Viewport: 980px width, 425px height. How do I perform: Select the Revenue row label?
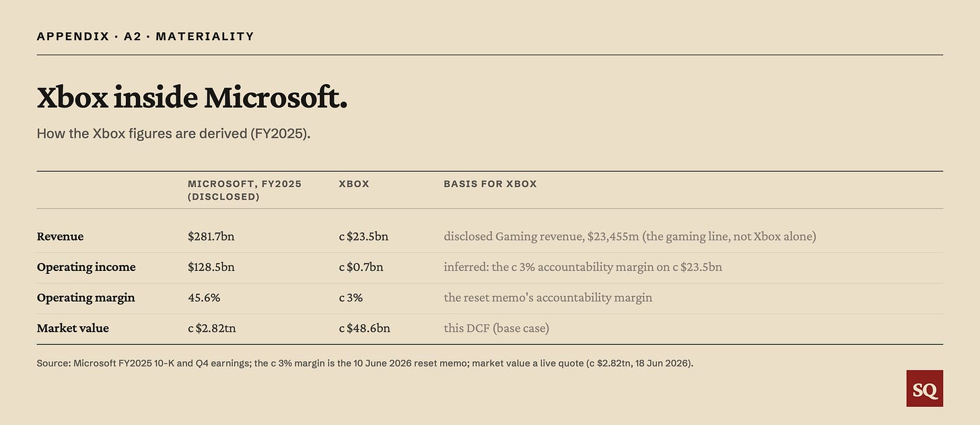point(61,237)
